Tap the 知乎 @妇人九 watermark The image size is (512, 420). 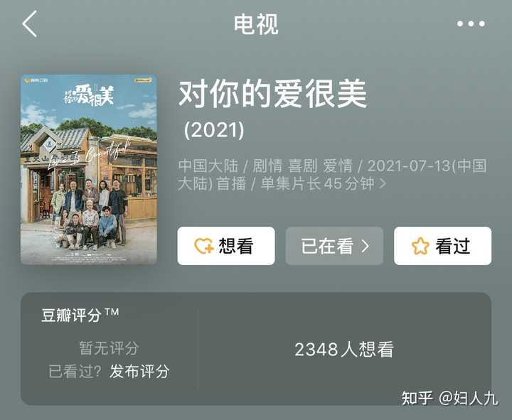coord(449,398)
